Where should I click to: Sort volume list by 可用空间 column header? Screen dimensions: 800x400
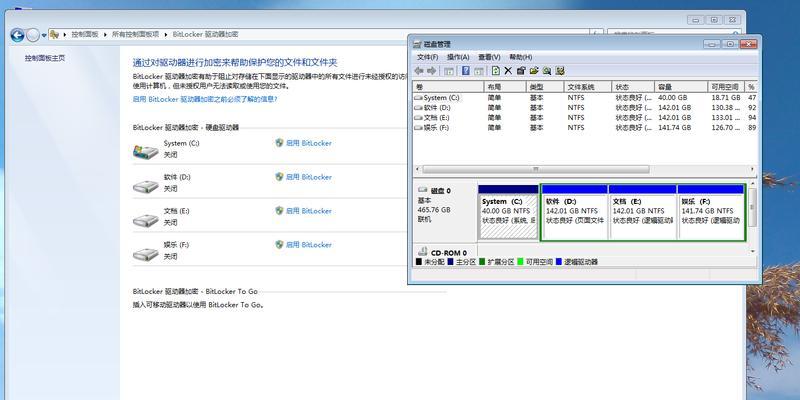point(726,87)
